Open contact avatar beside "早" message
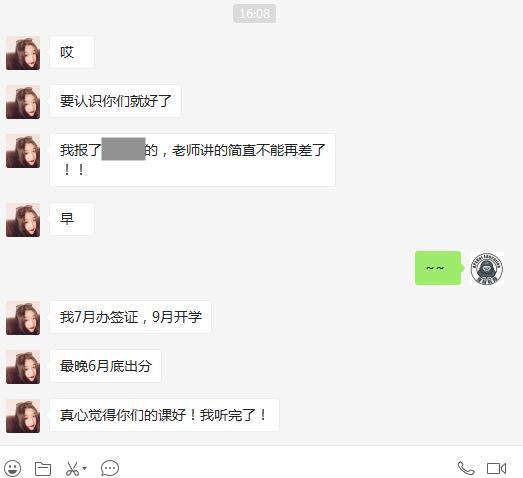This screenshot has width=523, height=478. point(23,220)
